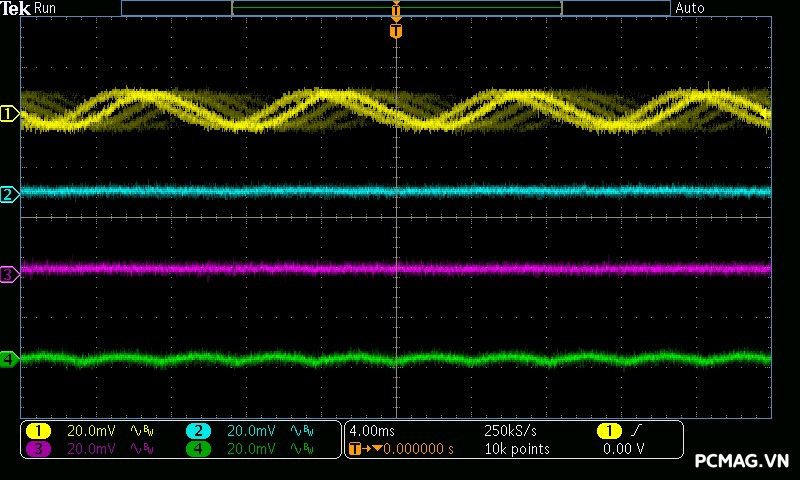Click channel 1 bandwidth limit coupling icon
The height and width of the screenshot is (480, 800).
tap(140, 431)
